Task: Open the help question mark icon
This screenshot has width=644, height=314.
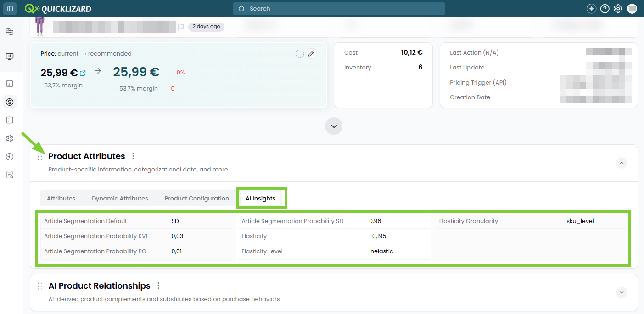Action: (605, 9)
